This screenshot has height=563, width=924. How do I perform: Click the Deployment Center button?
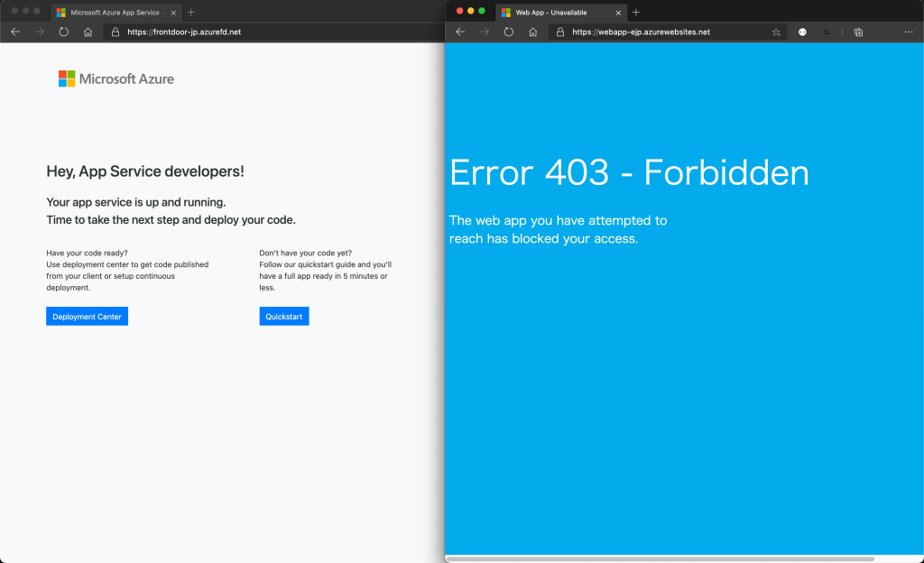[87, 317]
